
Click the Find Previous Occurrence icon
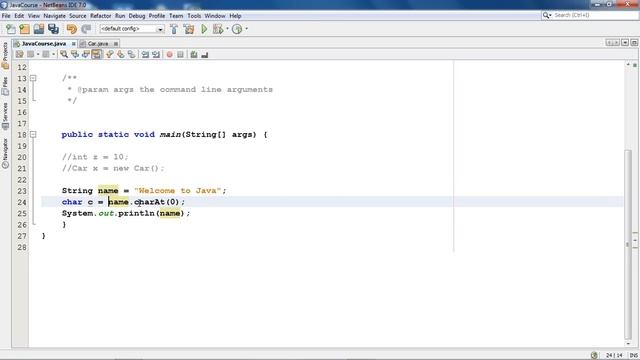coord(75,54)
